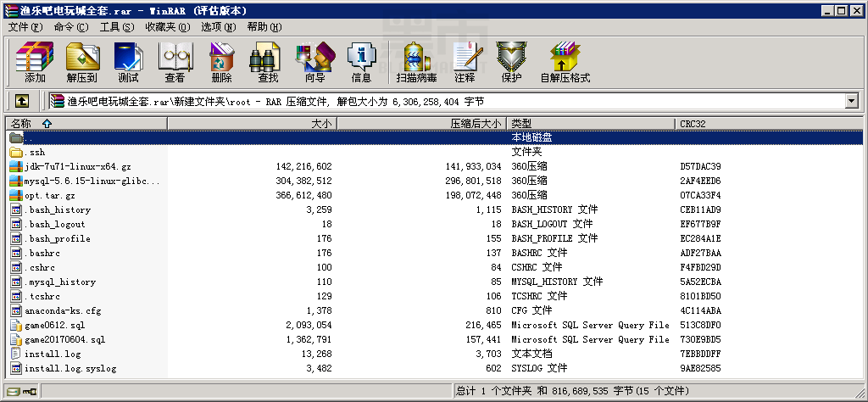868x402 pixels.
Task: Select the .mysql_history file name
Action: pyautogui.click(x=60, y=282)
